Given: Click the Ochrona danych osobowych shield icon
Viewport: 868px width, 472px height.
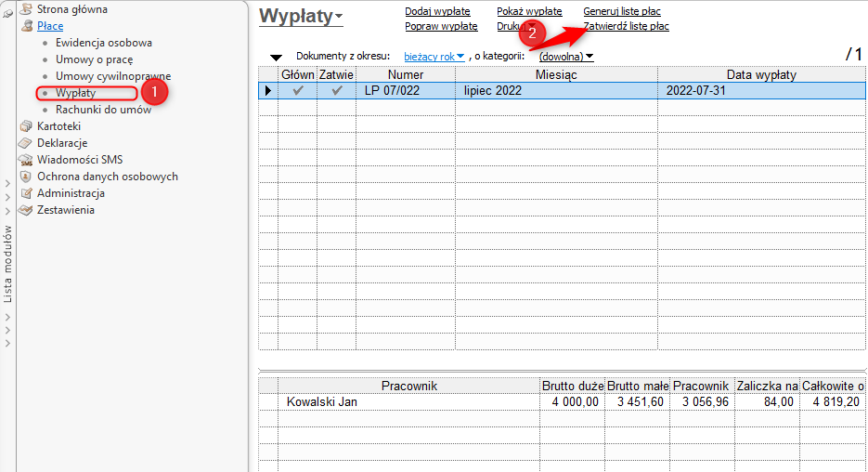Looking at the screenshot, I should 25,177.
